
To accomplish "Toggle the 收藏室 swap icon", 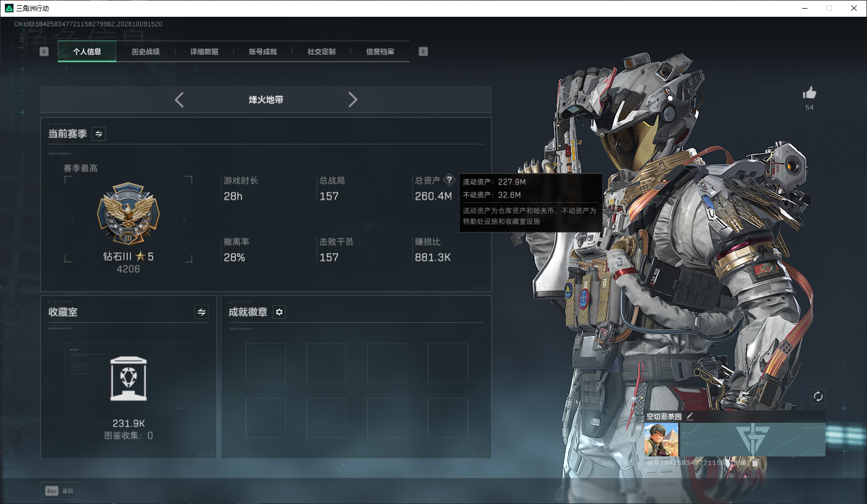I will [x=202, y=312].
